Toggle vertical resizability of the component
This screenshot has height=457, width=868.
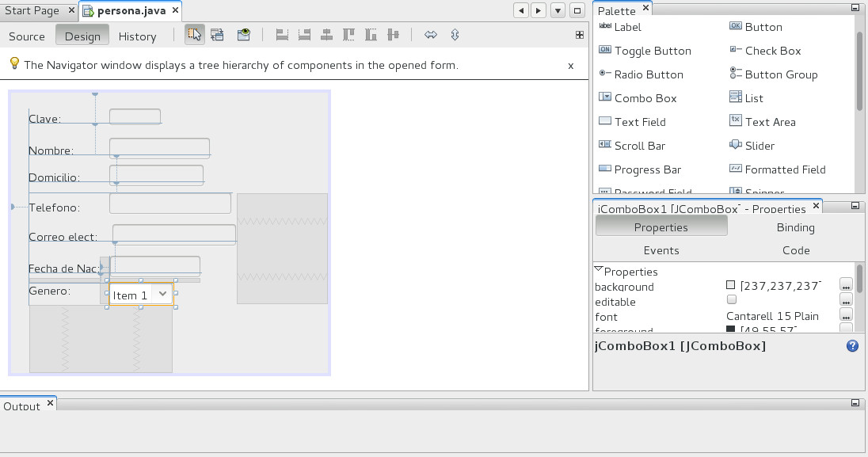click(455, 35)
